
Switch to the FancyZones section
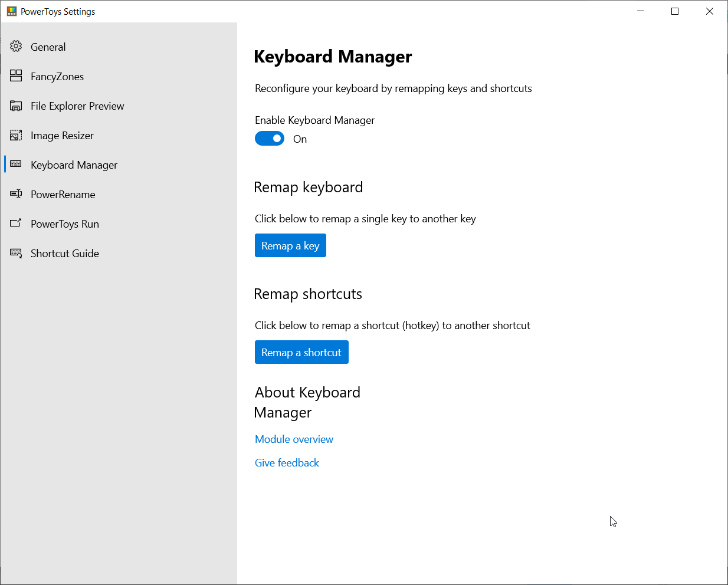pos(57,77)
